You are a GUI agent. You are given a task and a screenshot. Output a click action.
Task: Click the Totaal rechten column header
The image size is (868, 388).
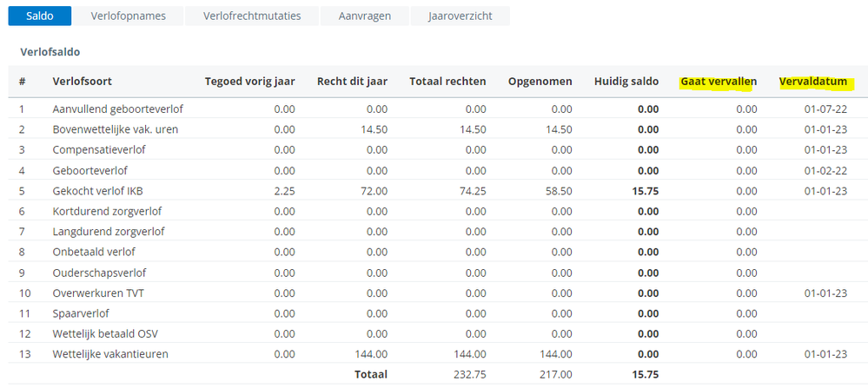point(447,82)
